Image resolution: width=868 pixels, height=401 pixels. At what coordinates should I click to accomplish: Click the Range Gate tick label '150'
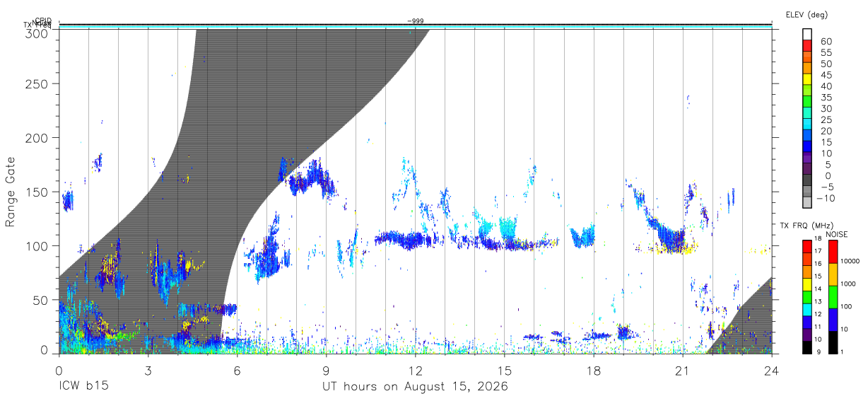(x=38, y=192)
